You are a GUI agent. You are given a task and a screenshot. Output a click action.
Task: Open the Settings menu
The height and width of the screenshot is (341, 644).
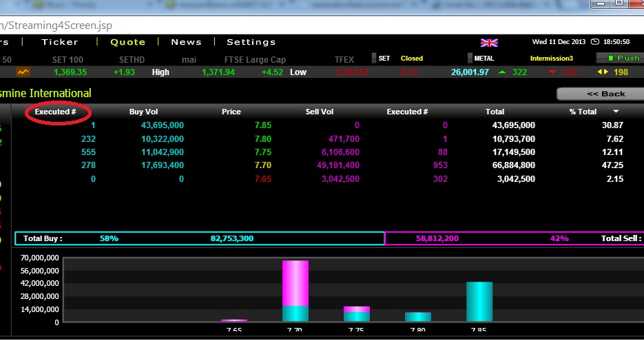(251, 42)
